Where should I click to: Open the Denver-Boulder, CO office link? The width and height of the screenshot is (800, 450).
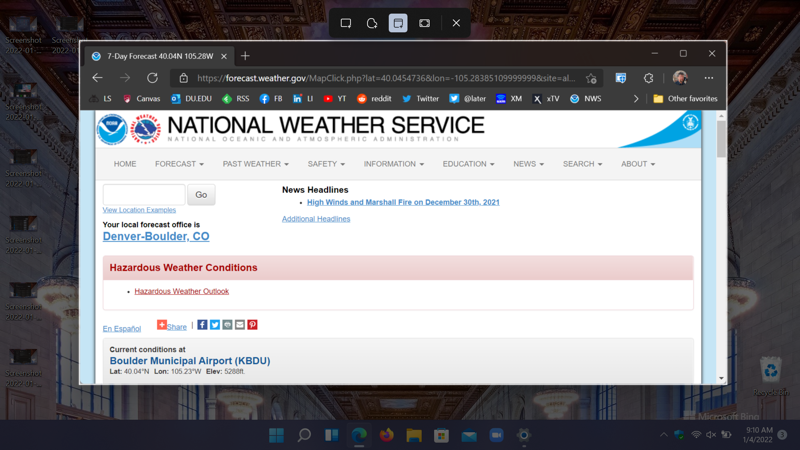[x=156, y=236]
